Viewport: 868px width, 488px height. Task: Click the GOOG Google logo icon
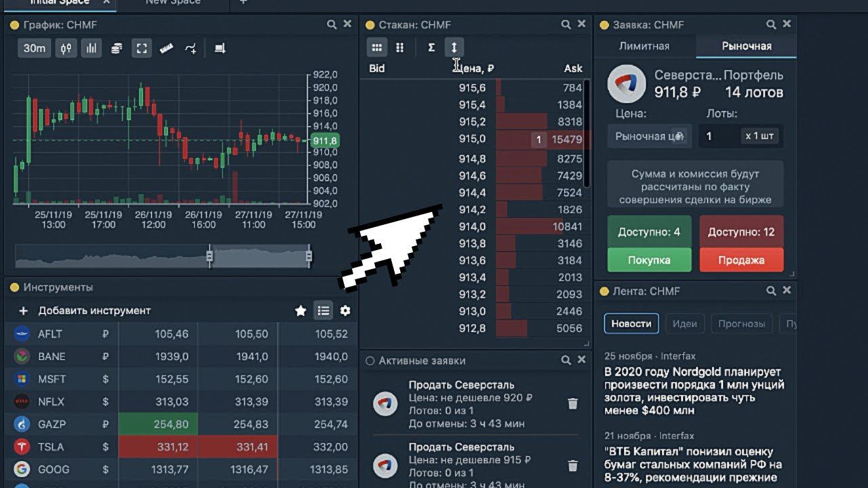(x=22, y=469)
